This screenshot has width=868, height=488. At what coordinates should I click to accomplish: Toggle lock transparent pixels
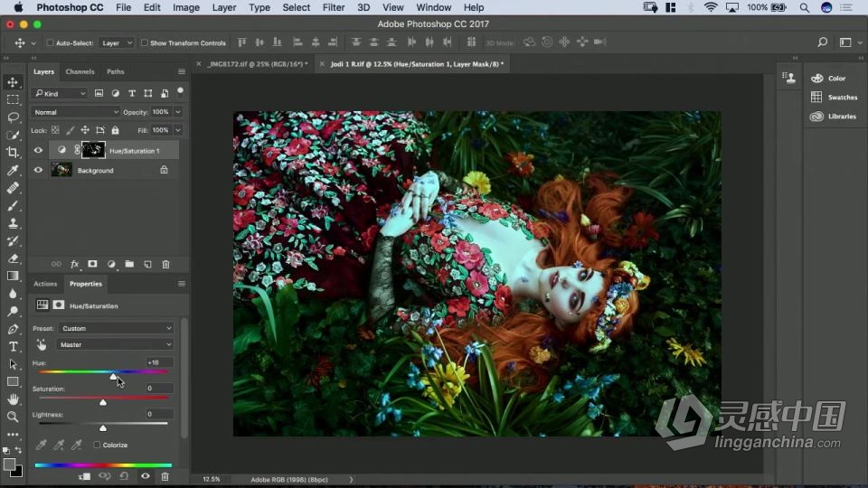click(55, 130)
